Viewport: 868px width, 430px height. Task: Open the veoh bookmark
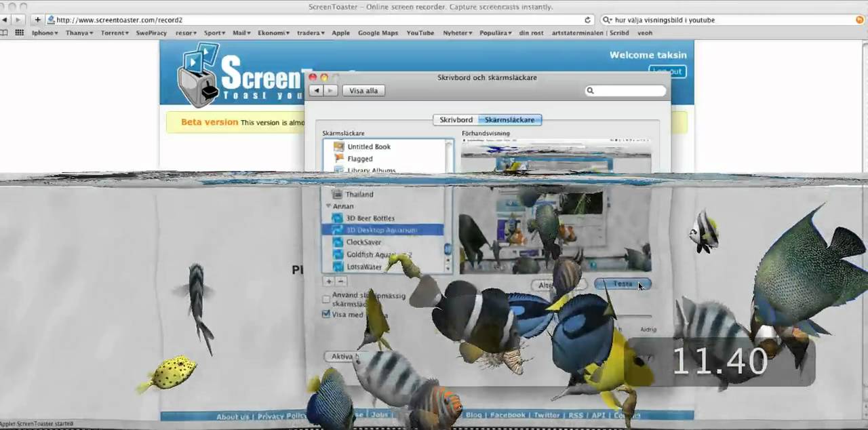[645, 33]
